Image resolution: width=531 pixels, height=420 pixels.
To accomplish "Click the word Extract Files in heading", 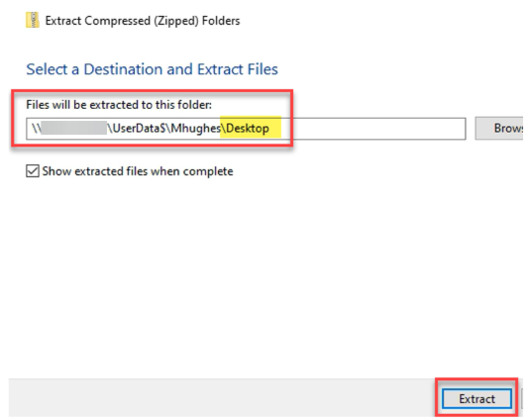I will [238, 69].
